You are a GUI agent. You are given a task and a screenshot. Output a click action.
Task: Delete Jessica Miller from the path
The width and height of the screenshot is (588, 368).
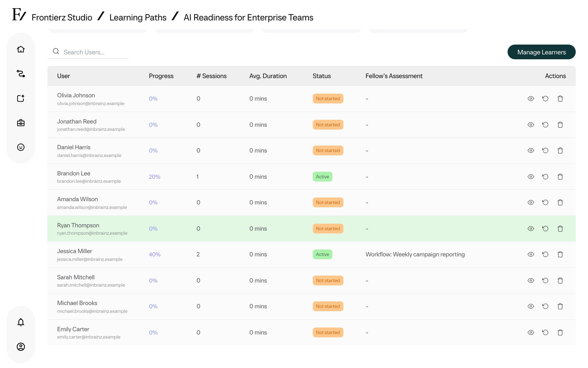pyautogui.click(x=560, y=254)
